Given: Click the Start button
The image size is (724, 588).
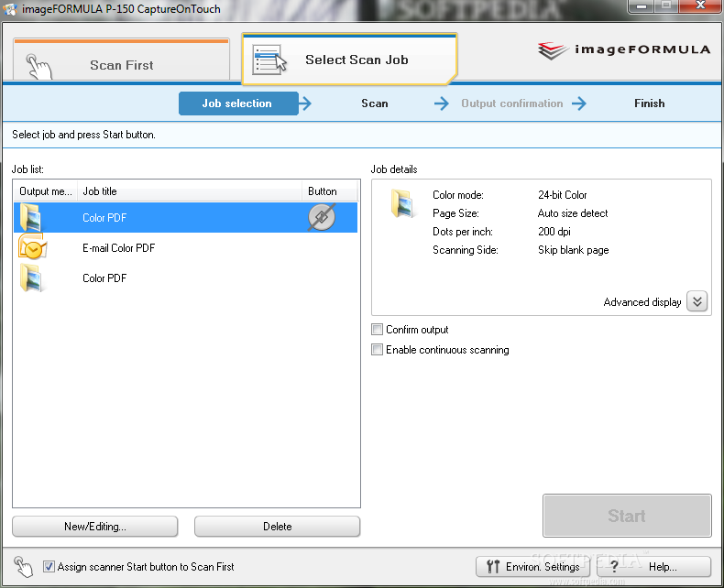Looking at the screenshot, I should (627, 516).
